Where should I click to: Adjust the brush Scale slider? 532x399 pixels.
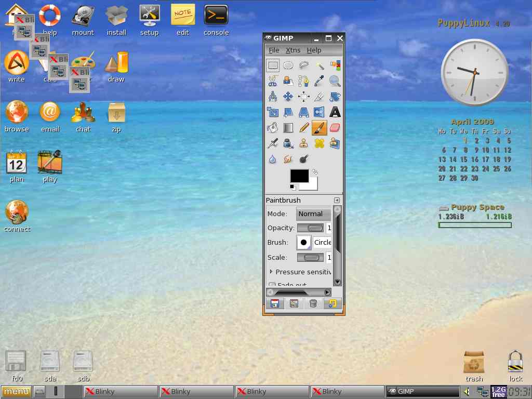click(311, 258)
